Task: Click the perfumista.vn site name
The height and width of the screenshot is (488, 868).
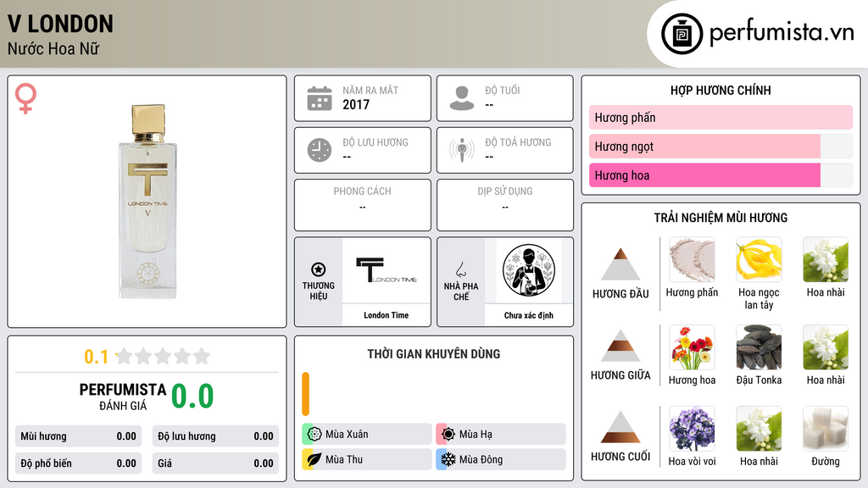Action: [782, 33]
